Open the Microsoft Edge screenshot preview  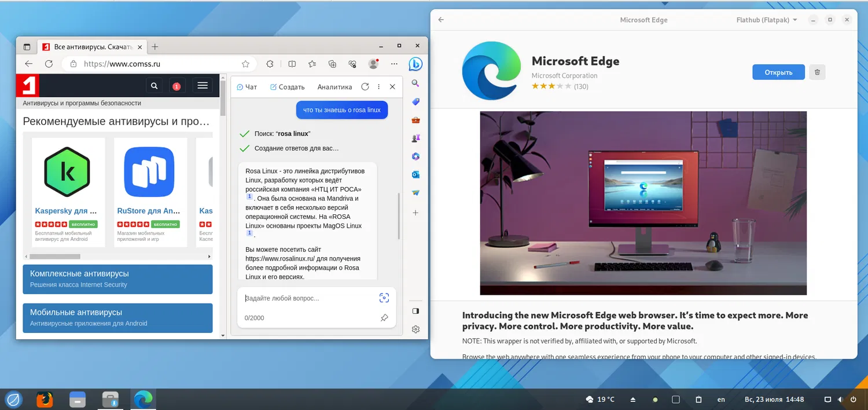(x=643, y=203)
